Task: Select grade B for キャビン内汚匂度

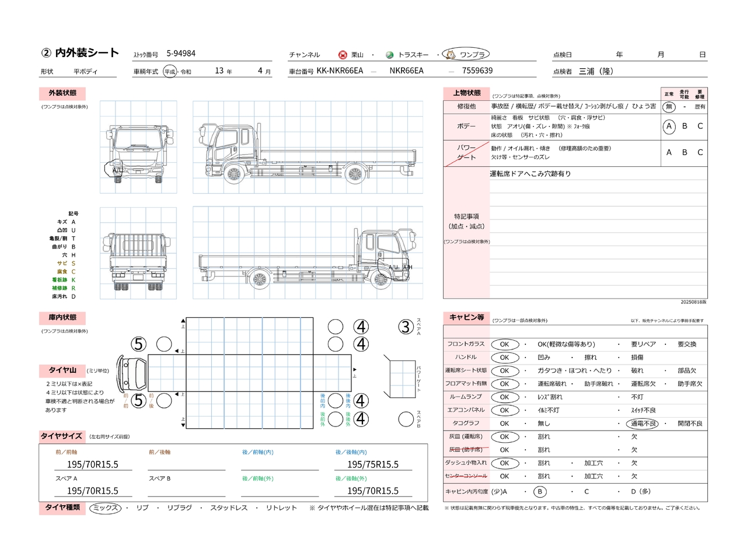Action: pos(540,492)
